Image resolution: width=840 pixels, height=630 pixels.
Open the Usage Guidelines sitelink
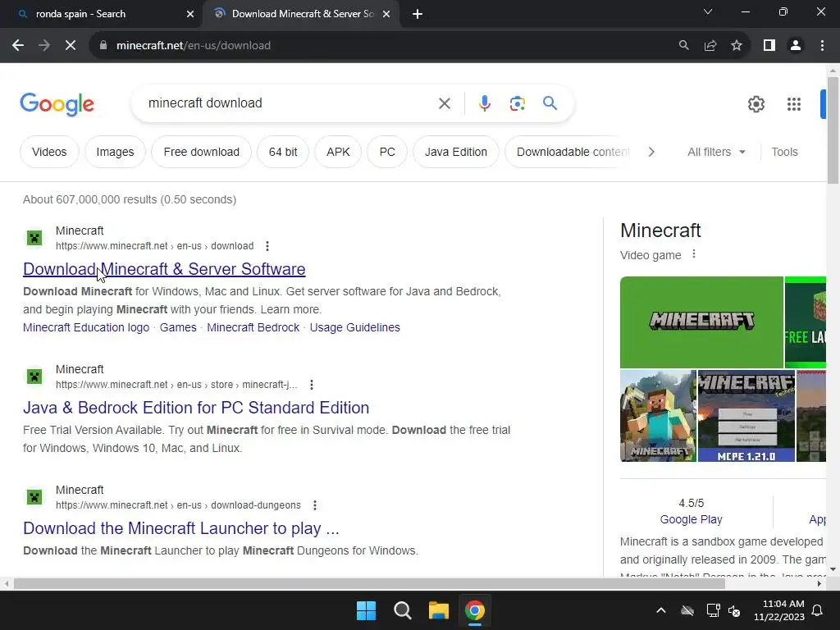click(354, 327)
